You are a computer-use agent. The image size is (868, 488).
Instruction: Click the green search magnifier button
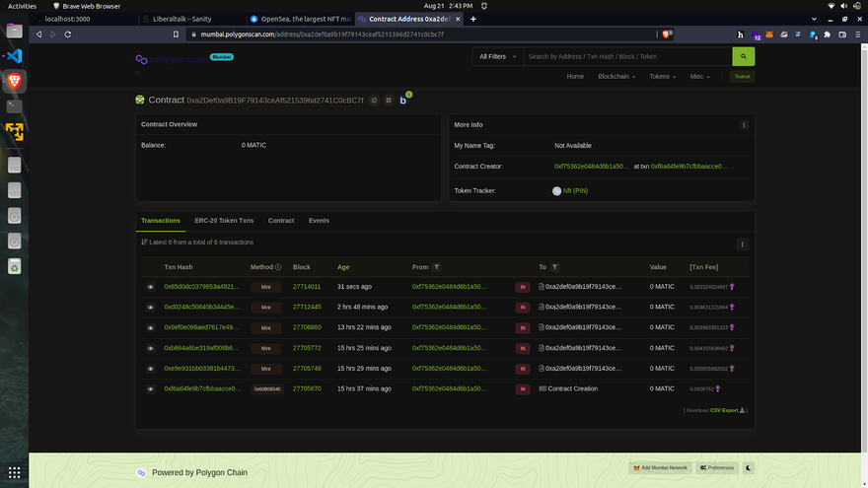(743, 56)
